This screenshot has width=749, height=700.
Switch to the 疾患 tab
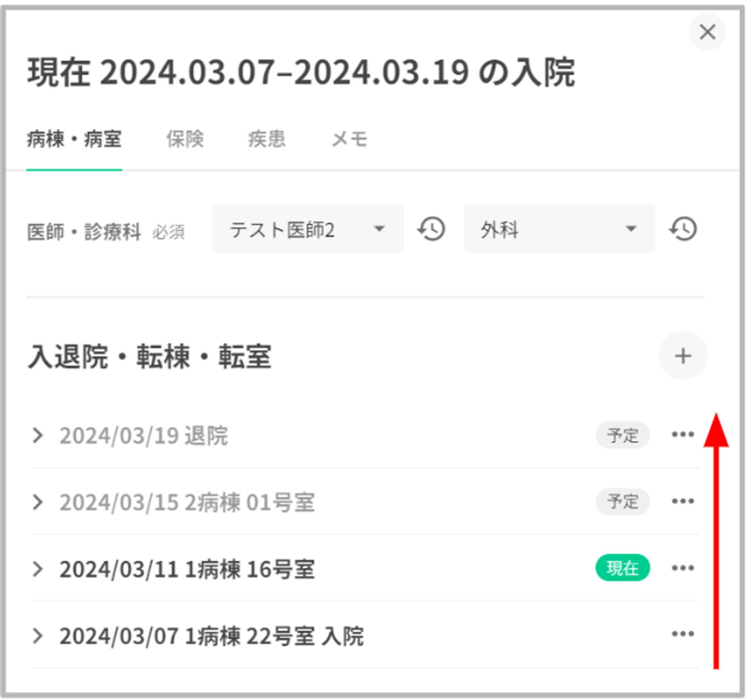pos(267,139)
